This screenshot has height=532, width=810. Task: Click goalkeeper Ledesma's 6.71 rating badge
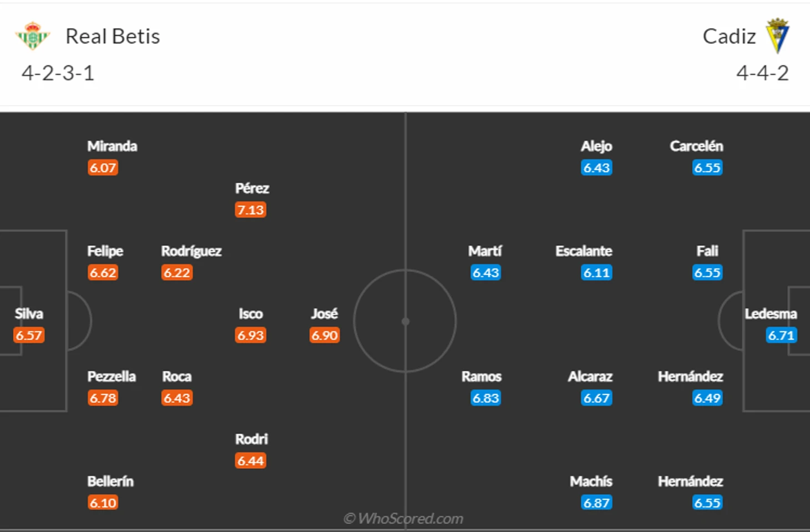pos(781,335)
